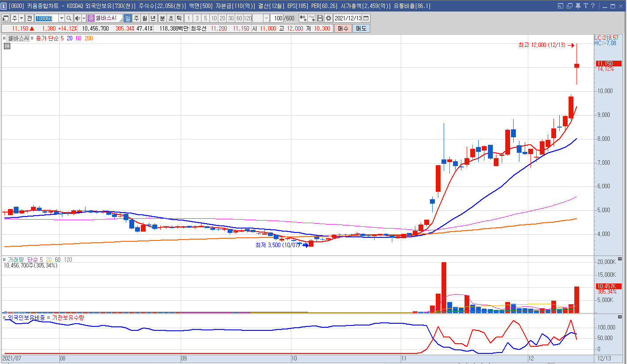
Task: Search for a stock with magnifier icon
Action: tap(69, 18)
